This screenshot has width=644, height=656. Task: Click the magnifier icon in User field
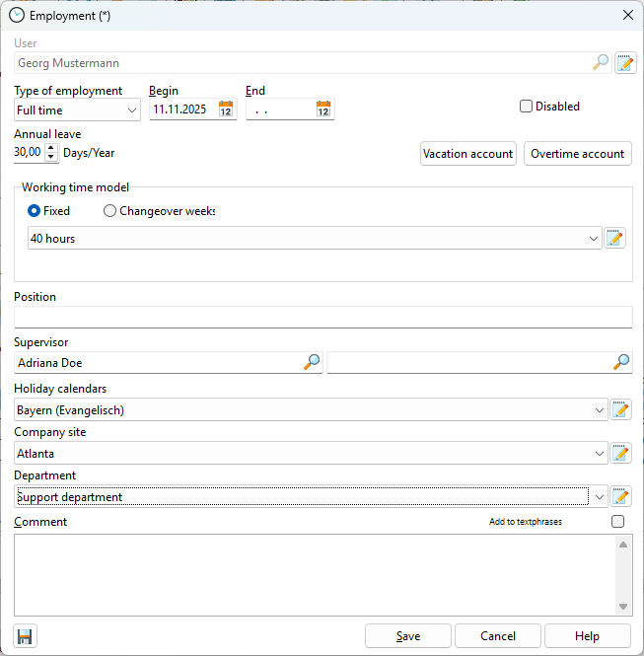[601, 63]
